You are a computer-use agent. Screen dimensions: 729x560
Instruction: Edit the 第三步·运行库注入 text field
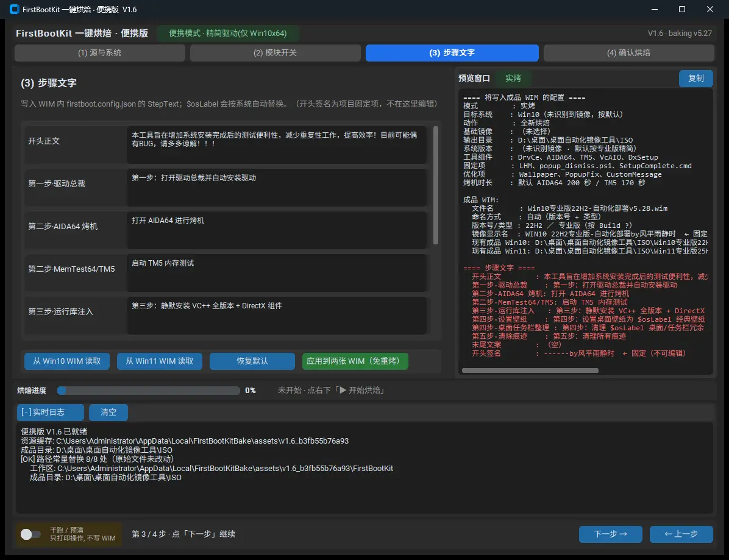click(x=277, y=316)
